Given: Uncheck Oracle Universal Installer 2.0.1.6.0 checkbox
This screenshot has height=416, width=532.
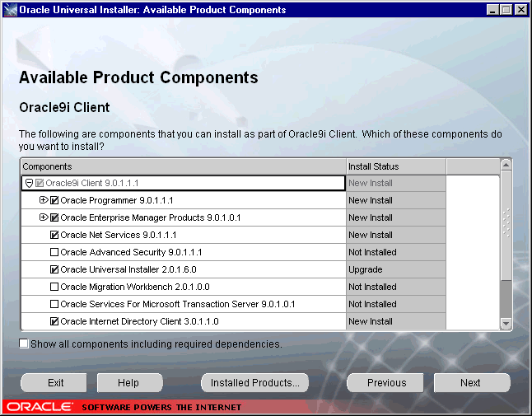Looking at the screenshot, I should pyautogui.click(x=54, y=269).
